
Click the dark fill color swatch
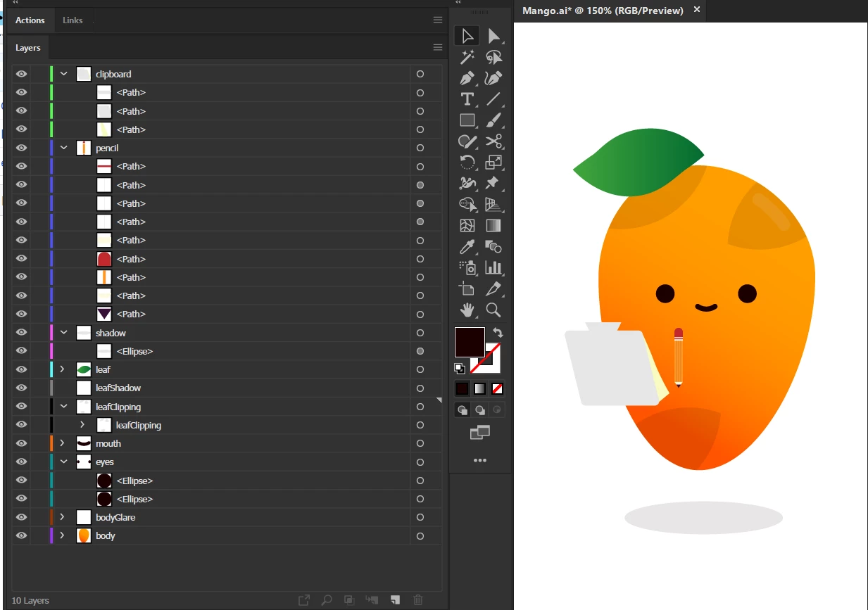[x=470, y=342]
